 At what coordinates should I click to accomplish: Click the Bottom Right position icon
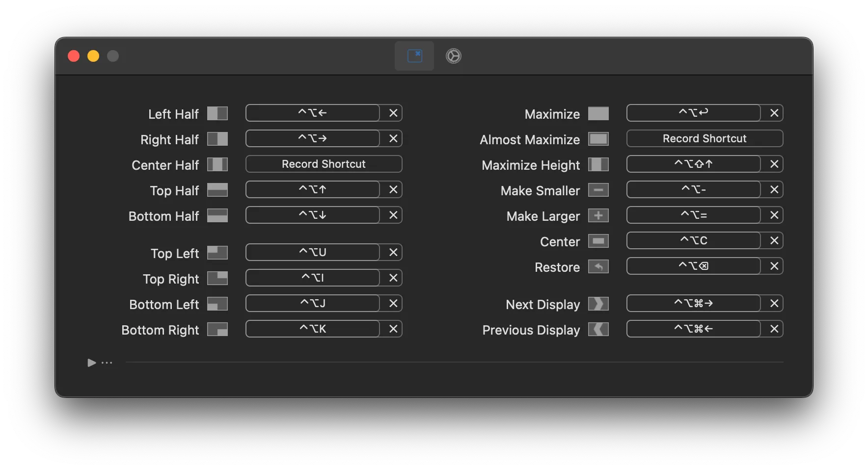tap(217, 329)
